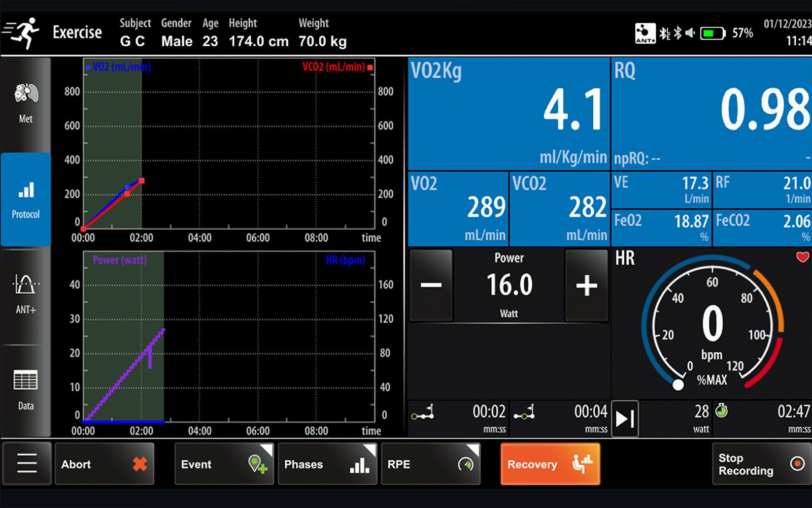
Task: Expand the Phases selector
Action: click(327, 464)
